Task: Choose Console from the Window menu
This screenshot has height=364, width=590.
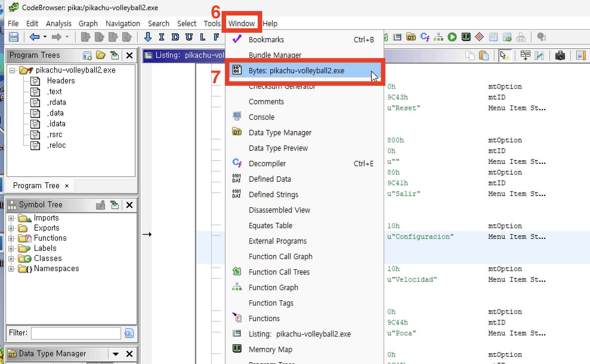Action: (305, 117)
